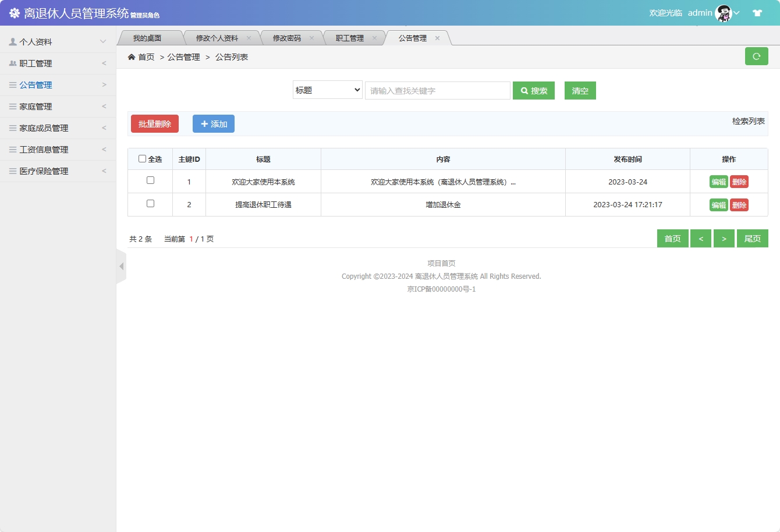Click the refresh icon at top right

pos(757,56)
